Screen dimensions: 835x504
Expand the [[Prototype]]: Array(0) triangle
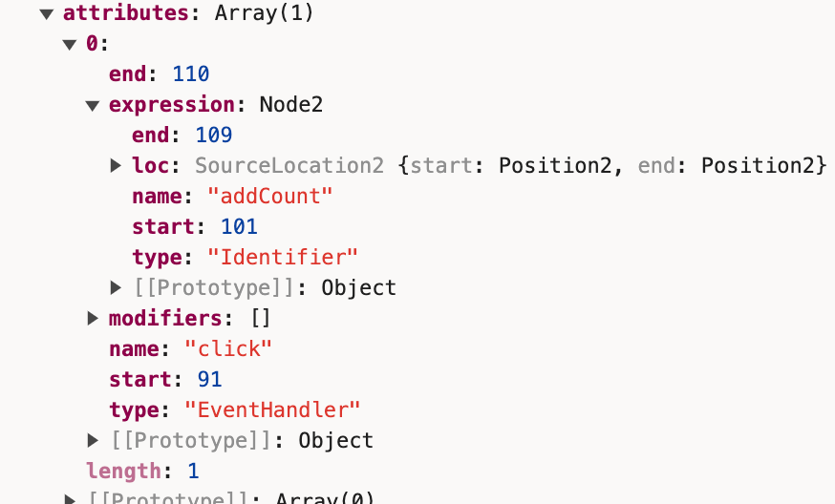[70, 498]
